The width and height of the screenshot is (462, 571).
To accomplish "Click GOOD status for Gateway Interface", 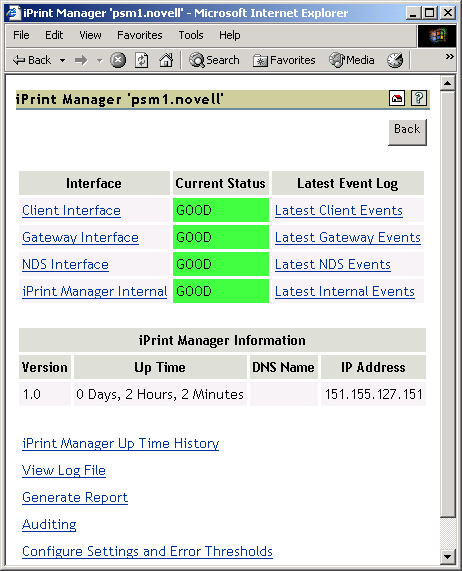I will (x=221, y=237).
